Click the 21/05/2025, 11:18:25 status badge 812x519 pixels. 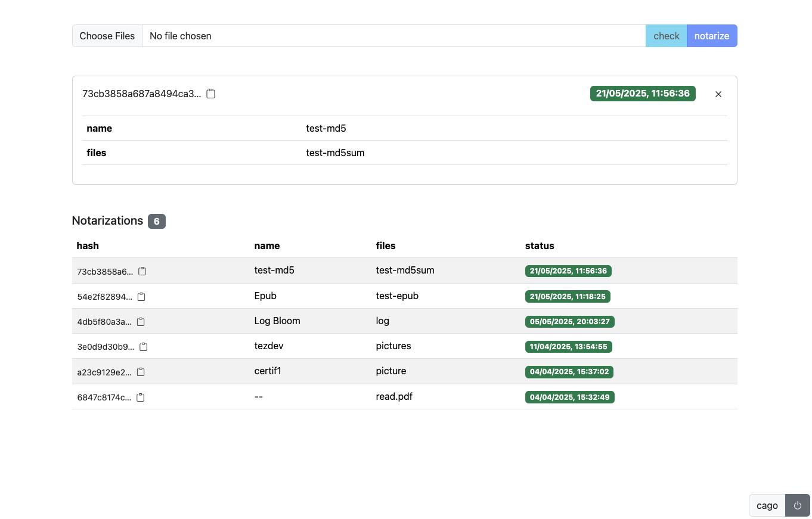pos(567,296)
